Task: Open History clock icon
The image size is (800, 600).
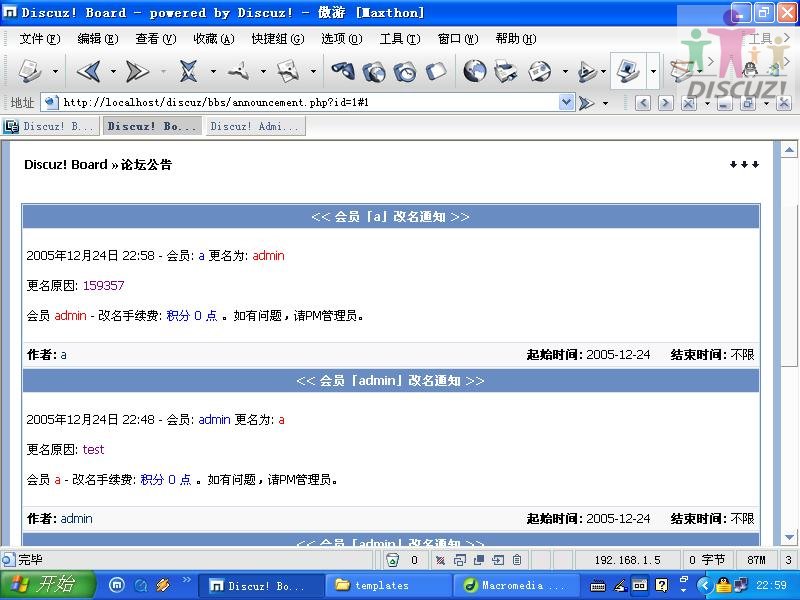Action: coord(406,71)
